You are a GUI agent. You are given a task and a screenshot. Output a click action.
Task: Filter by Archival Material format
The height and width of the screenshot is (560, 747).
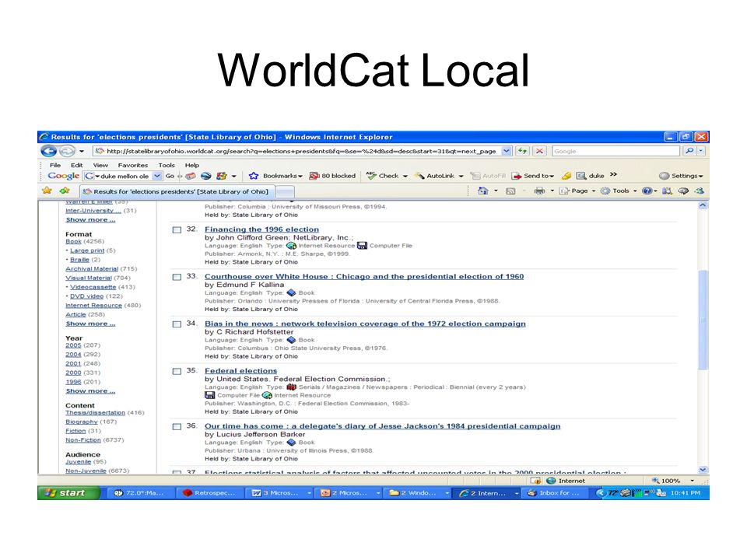tap(92, 269)
